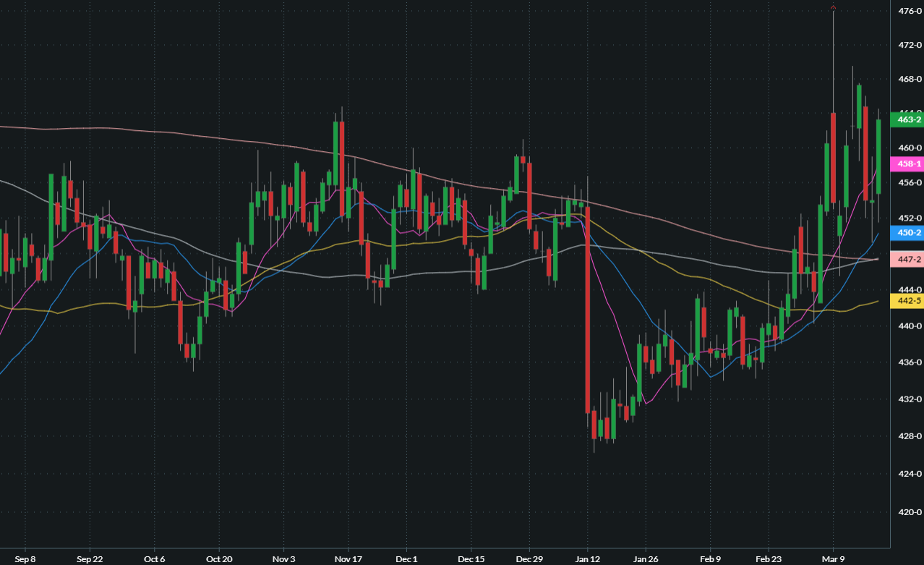
Task: Click the 468-0 price axis label
Action: click(908, 79)
